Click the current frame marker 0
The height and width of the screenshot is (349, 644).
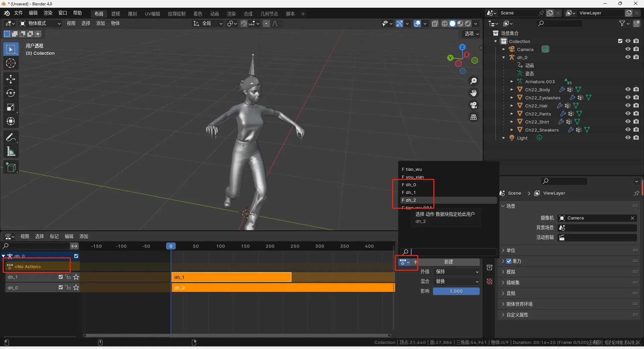pos(171,246)
